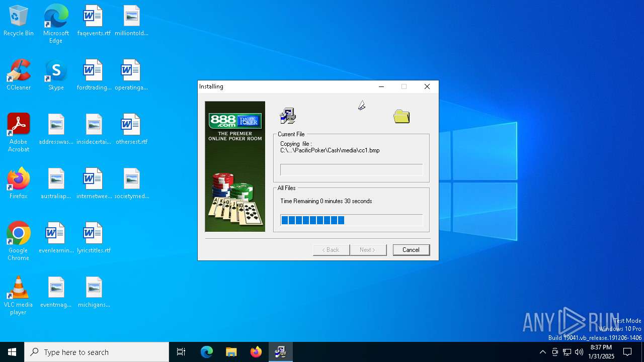The height and width of the screenshot is (362, 644).
Task: Select faqevents.rtf desktop file
Action: pos(94,21)
